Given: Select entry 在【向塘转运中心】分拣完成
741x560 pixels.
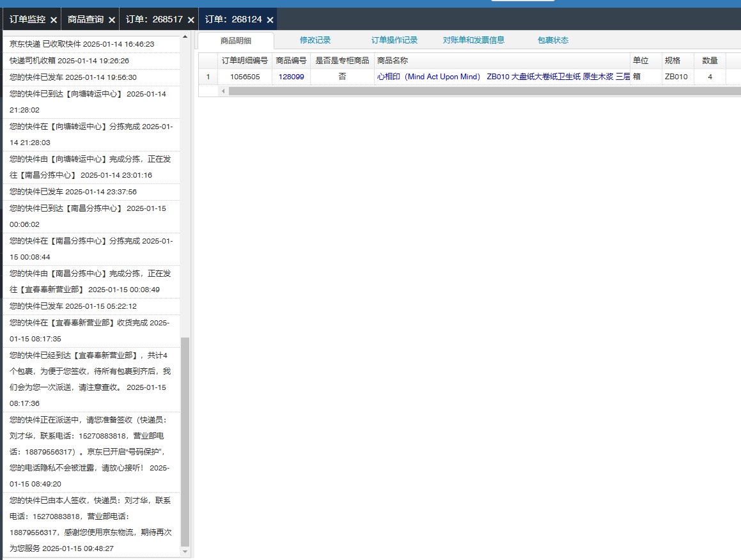Looking at the screenshot, I should pyautogui.click(x=91, y=134).
